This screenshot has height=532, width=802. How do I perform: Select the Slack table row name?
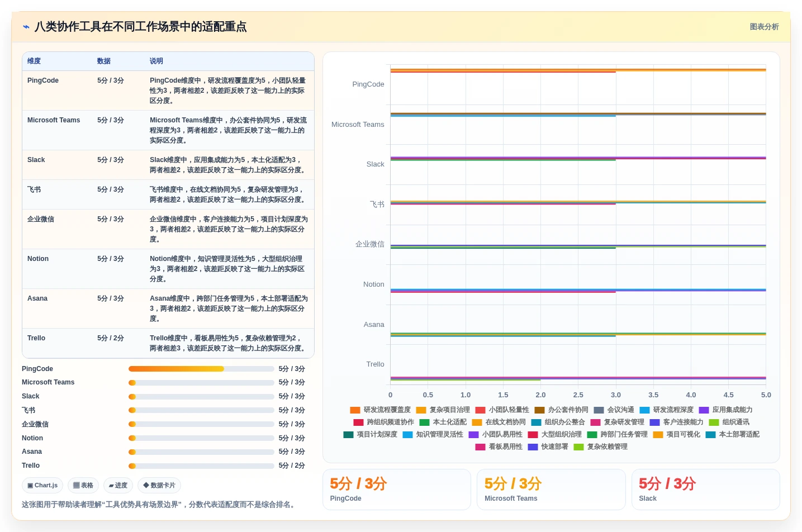36,160
